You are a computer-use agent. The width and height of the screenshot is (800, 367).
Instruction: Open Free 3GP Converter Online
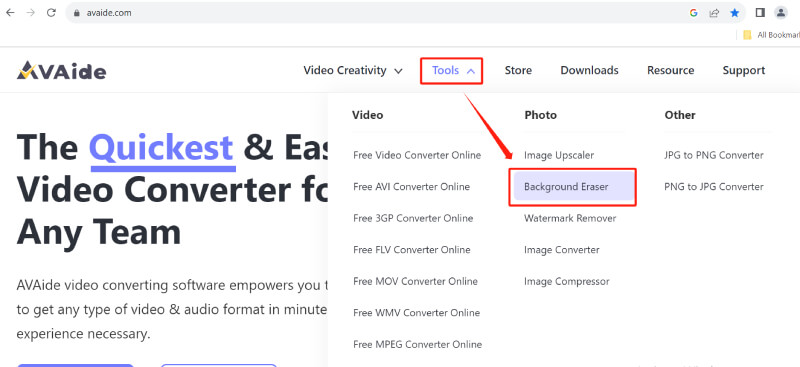click(x=413, y=218)
